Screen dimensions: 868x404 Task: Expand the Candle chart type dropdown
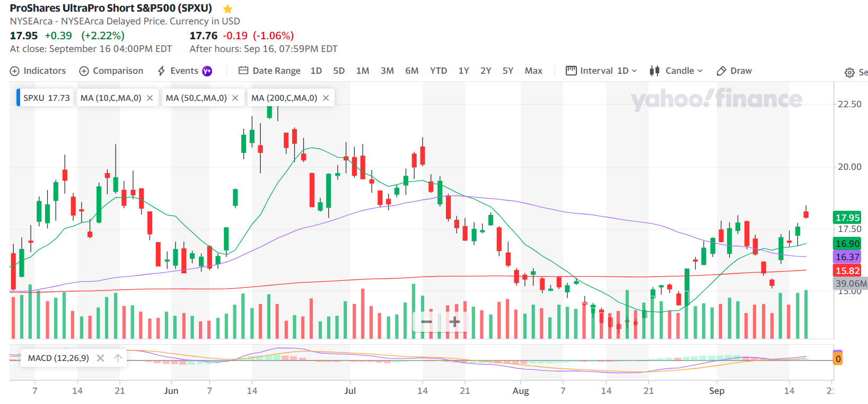[x=677, y=71]
